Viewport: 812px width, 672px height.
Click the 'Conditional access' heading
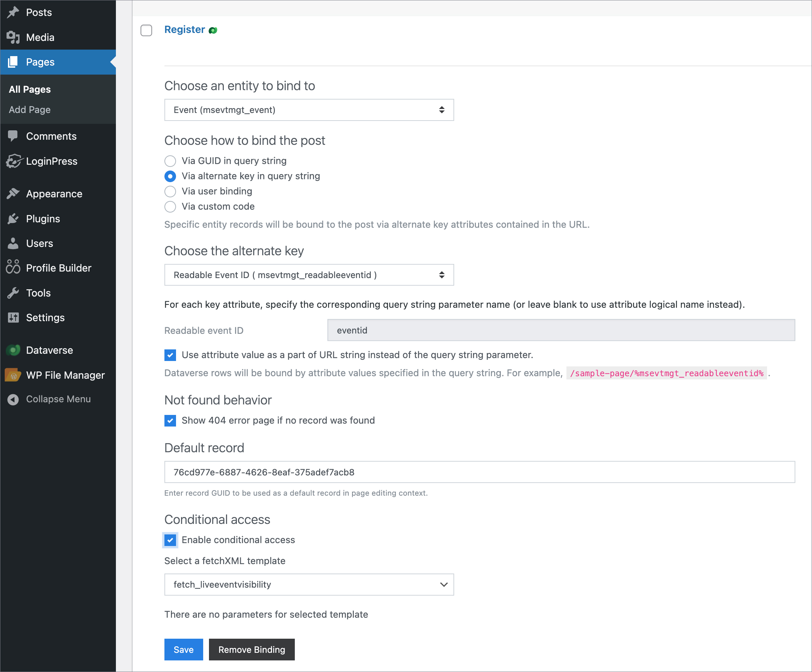[x=217, y=520]
